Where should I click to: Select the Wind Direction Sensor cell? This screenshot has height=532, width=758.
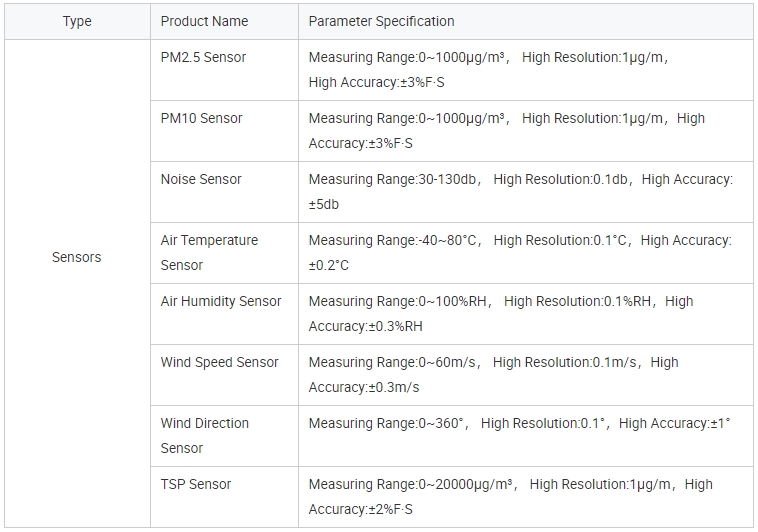tap(205, 435)
